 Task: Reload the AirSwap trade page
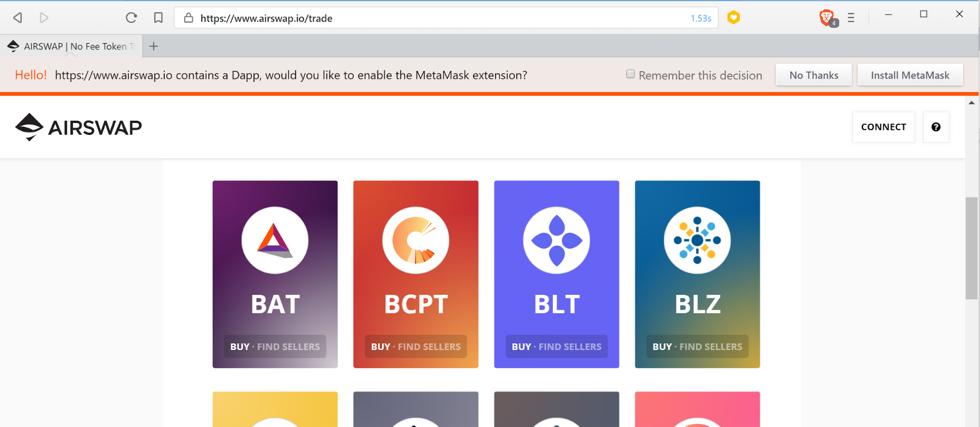click(x=131, y=18)
